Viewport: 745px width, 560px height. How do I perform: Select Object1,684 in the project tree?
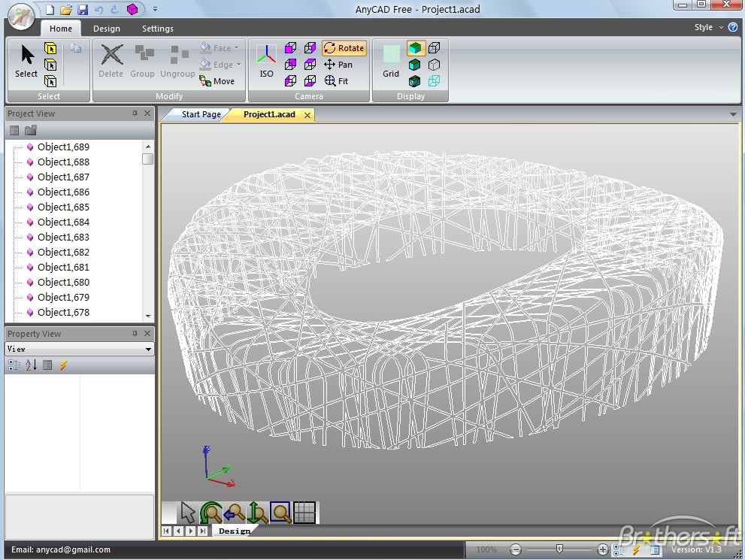[63, 222]
